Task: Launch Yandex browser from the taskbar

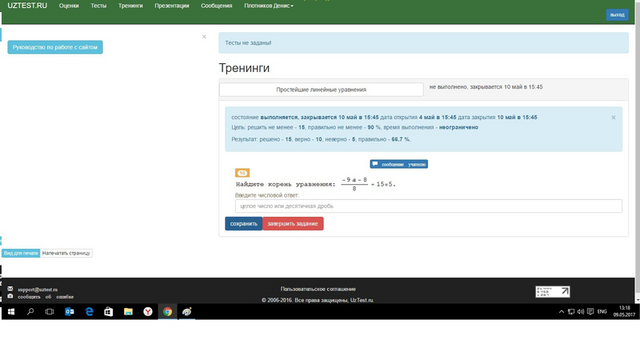Action: [x=148, y=312]
